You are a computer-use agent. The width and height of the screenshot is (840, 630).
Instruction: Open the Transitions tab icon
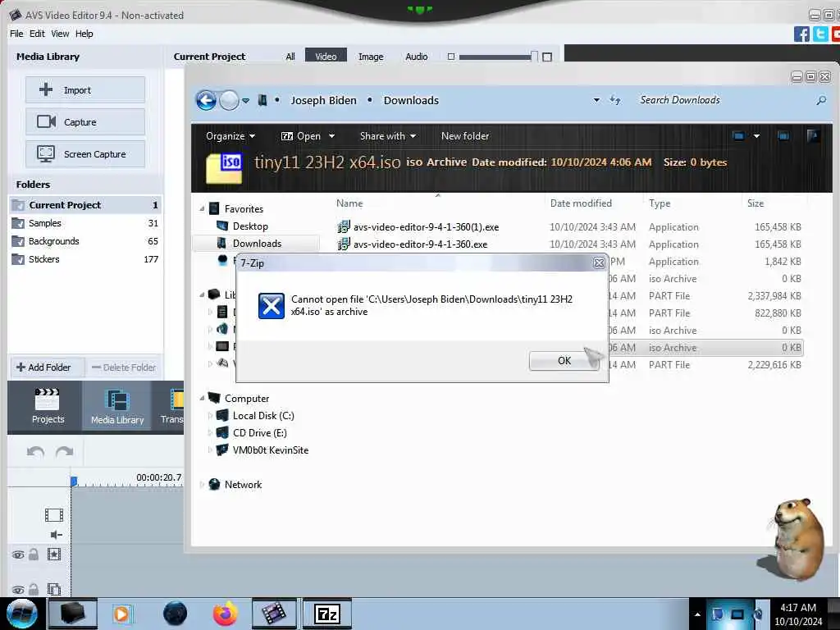tap(172, 406)
